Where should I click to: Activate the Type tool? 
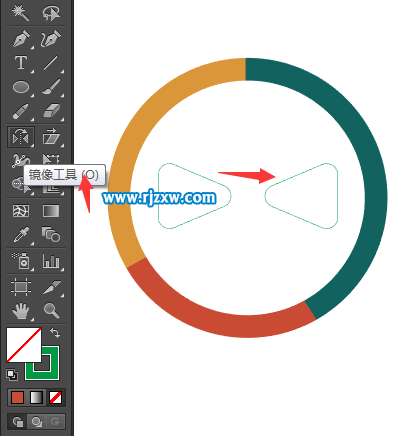point(21,63)
